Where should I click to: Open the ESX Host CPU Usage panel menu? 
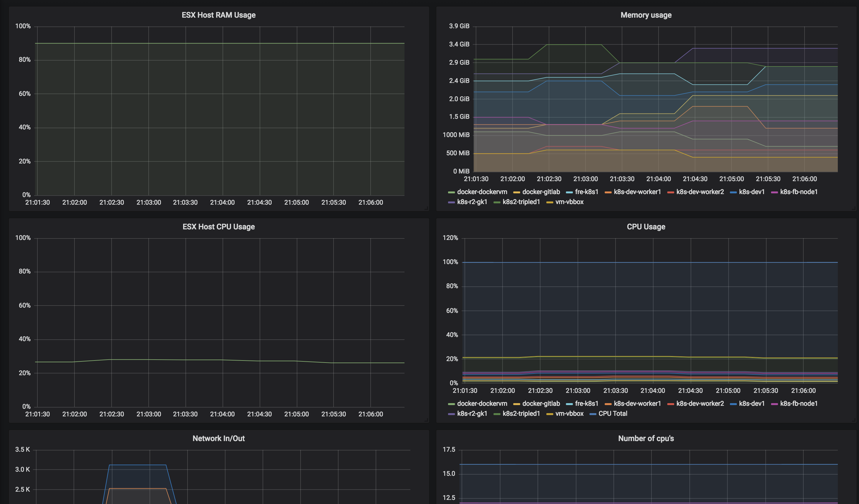(218, 227)
